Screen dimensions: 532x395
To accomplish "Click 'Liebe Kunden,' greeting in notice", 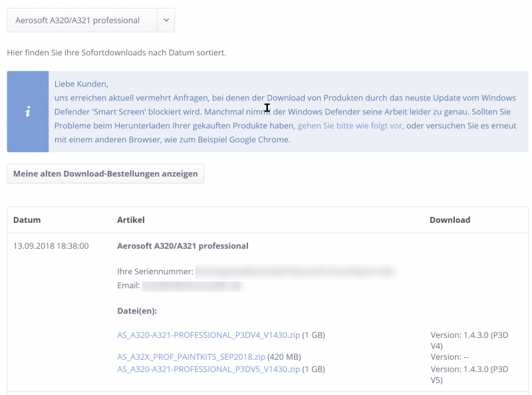I will coord(81,84).
